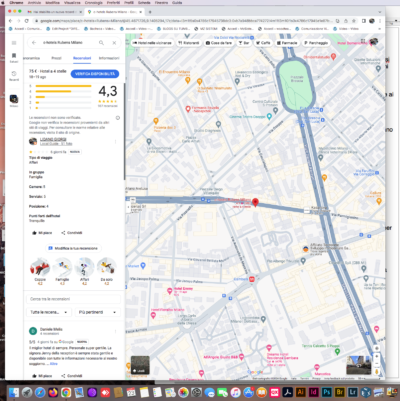Click the 'Altro' link in the Daniele Mello review

[x=54, y=364]
